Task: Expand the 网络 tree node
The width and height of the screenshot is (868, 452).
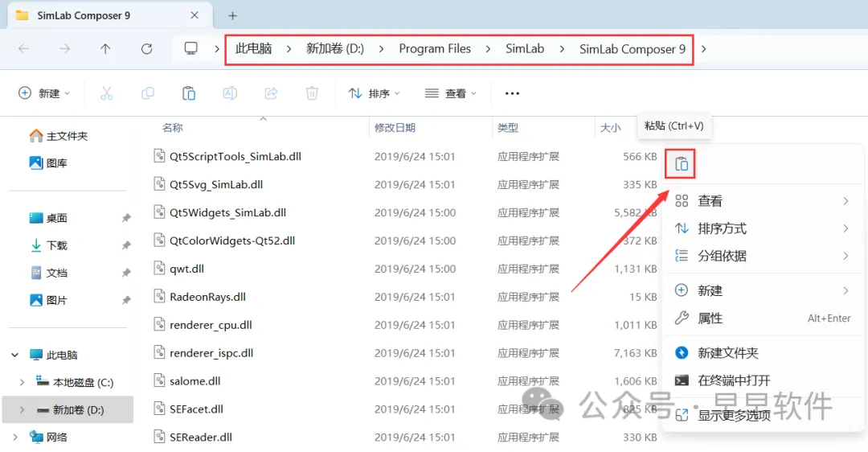Action: 15,437
